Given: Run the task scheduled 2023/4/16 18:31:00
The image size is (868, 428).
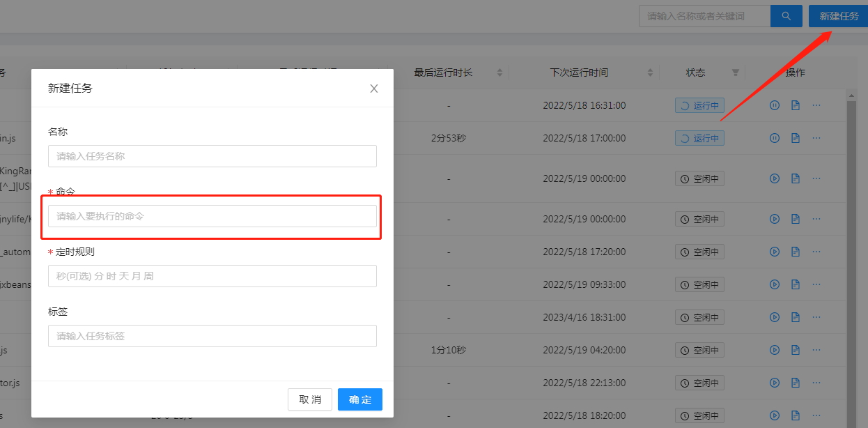Looking at the screenshot, I should click(x=774, y=317).
